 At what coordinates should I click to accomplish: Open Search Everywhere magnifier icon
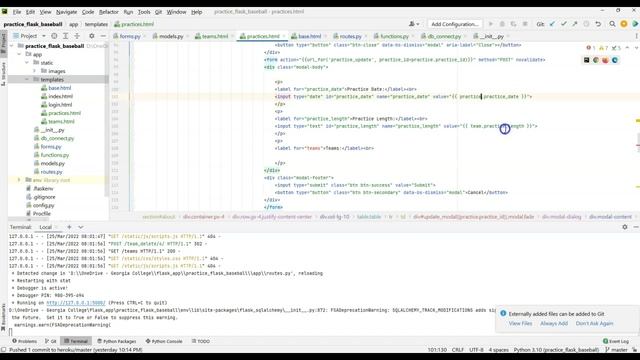coord(612,24)
